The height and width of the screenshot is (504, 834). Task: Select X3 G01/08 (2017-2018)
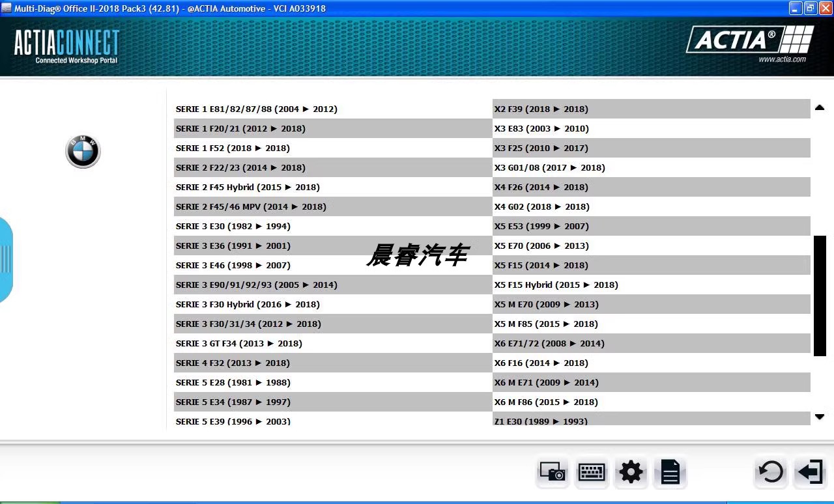pos(652,167)
